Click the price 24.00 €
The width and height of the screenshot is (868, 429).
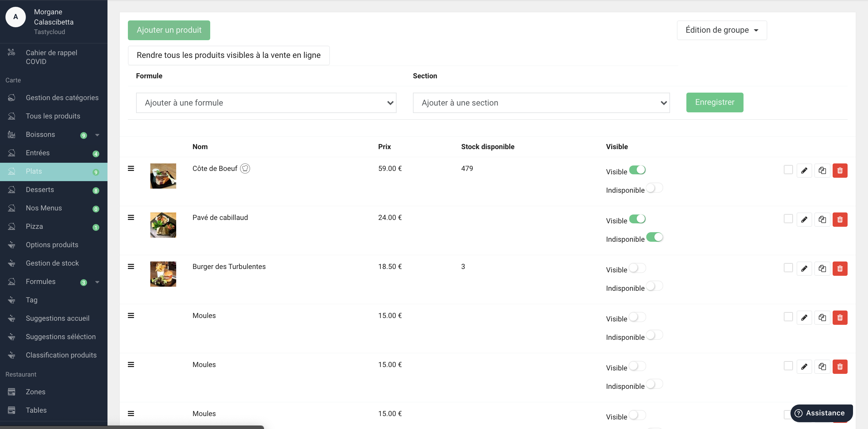pos(390,218)
